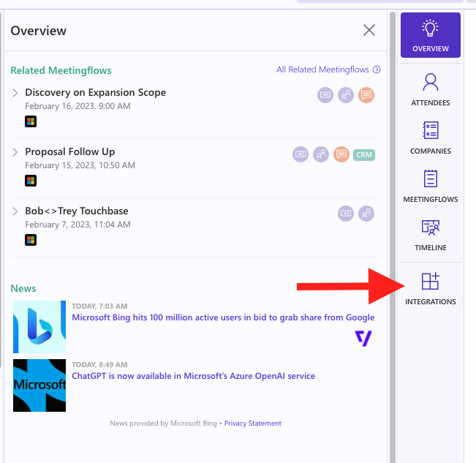476x463 pixels.
Task: Click presentation icon on Bob<>Trey Touchbase
Action: (x=346, y=214)
